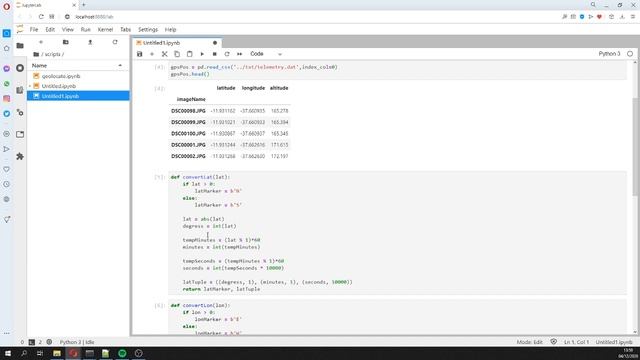This screenshot has width=640, height=360.
Task: Open Messenger in the Opera sidebar
Action: coord(7,69)
